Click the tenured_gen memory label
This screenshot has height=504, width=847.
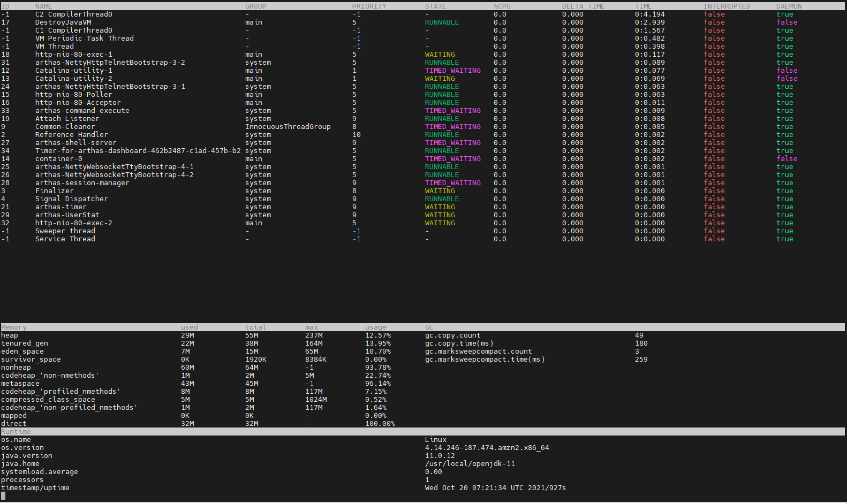point(25,343)
